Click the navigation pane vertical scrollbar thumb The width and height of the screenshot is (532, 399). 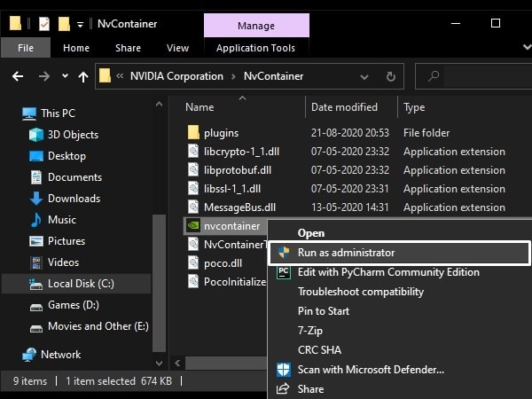pyautogui.click(x=159, y=284)
